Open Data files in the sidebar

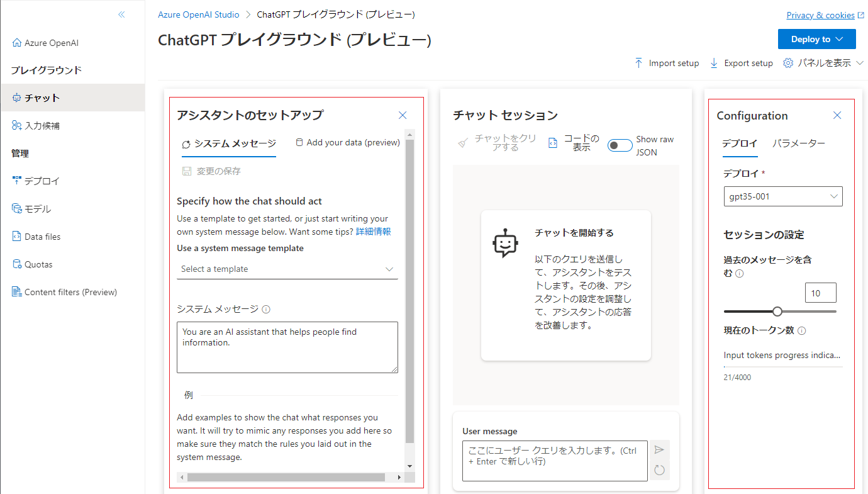(x=72, y=237)
